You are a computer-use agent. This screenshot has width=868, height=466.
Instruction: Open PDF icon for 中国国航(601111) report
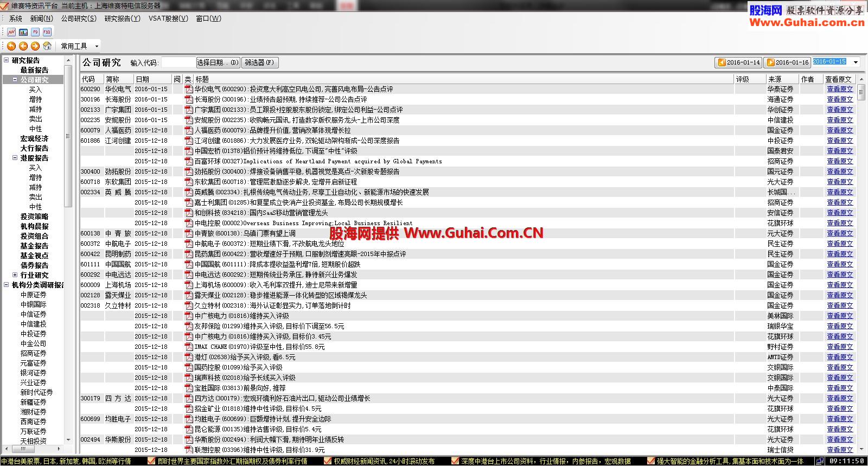coord(189,264)
